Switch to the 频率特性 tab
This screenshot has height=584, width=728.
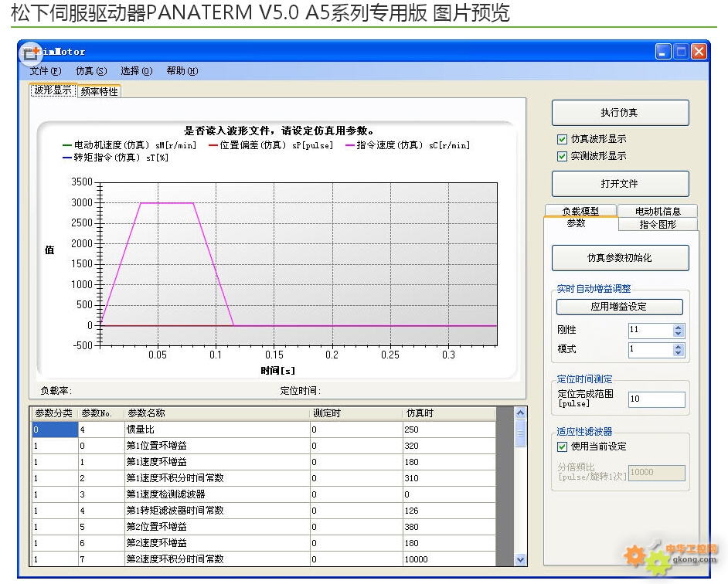point(100,91)
